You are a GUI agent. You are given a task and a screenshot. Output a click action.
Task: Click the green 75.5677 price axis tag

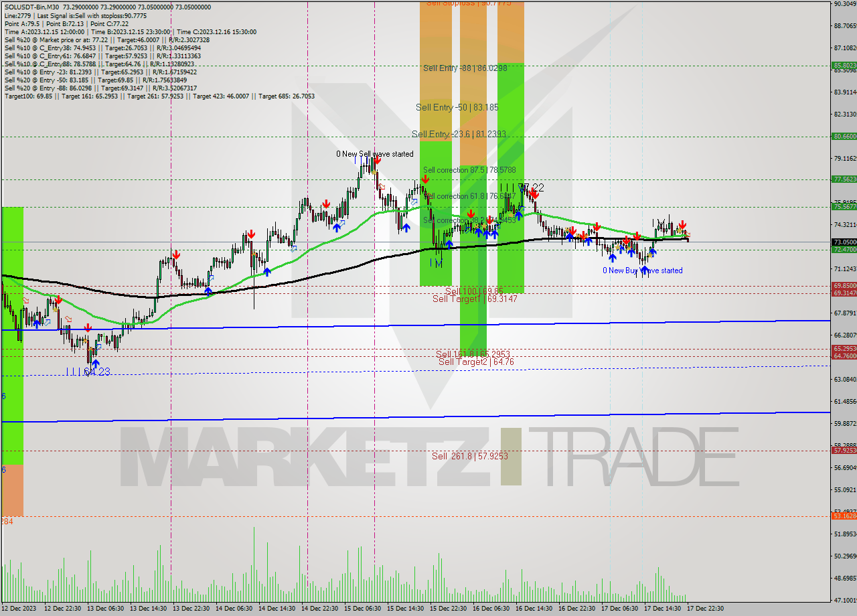click(844, 207)
